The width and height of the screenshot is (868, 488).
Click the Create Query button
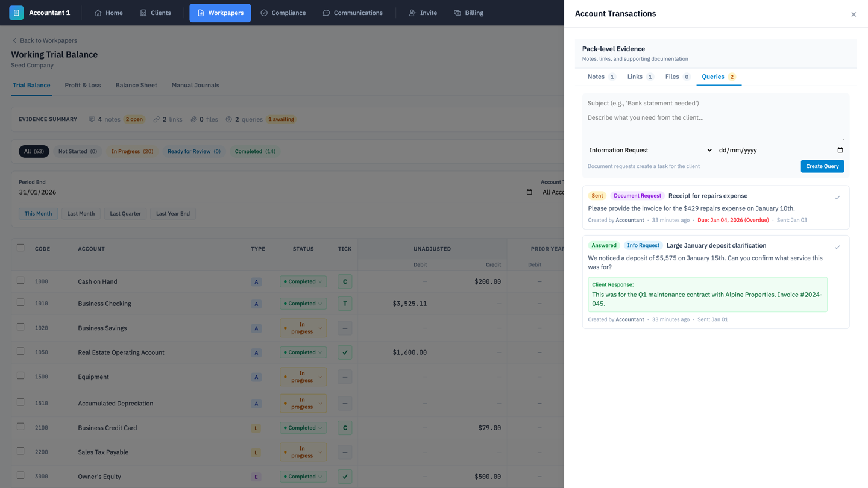pyautogui.click(x=822, y=166)
